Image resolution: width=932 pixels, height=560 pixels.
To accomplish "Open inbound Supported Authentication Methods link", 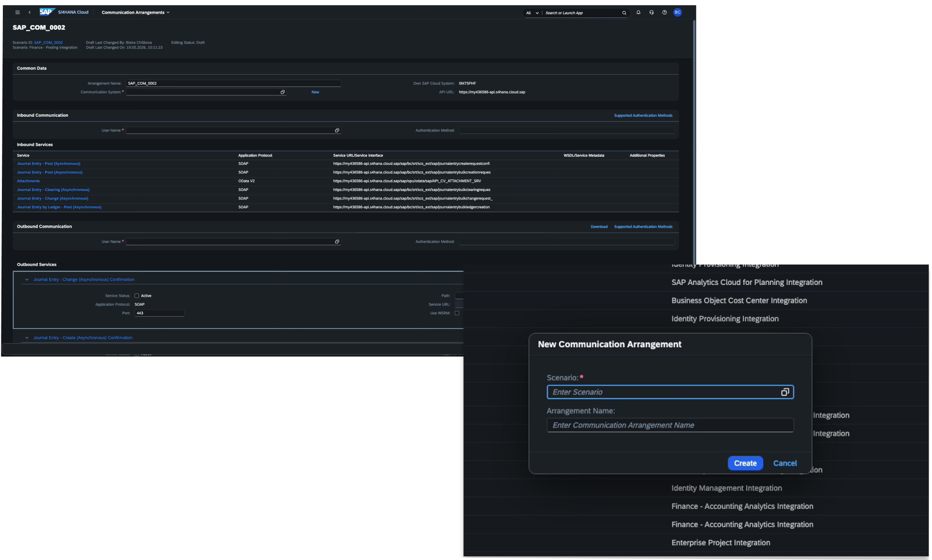I will [643, 115].
